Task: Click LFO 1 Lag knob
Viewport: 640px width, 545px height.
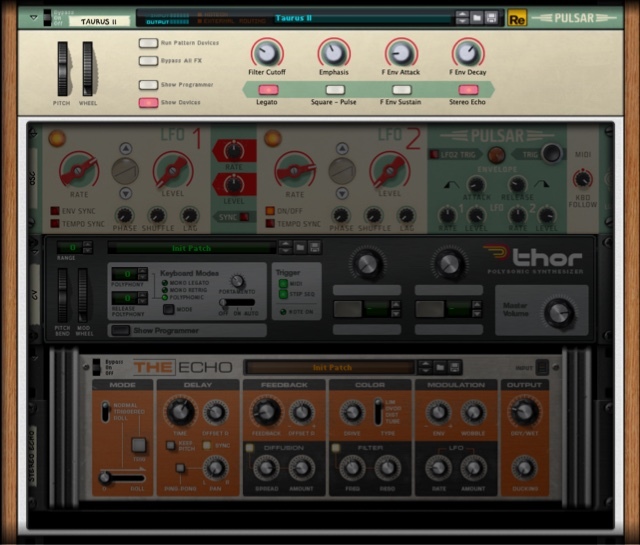Action: (x=190, y=215)
